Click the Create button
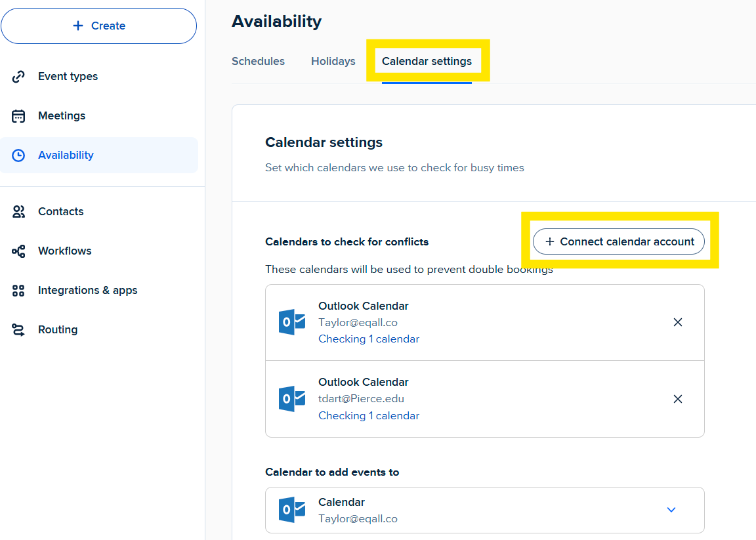The image size is (756, 540). (99, 26)
